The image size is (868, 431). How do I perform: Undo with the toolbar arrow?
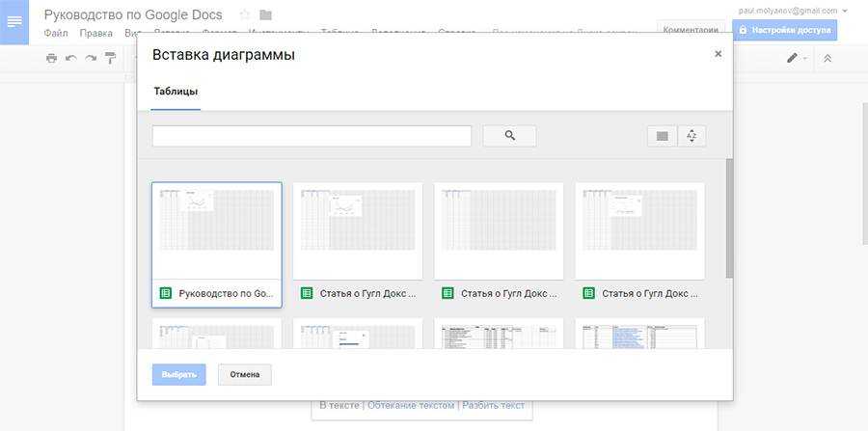[70, 58]
